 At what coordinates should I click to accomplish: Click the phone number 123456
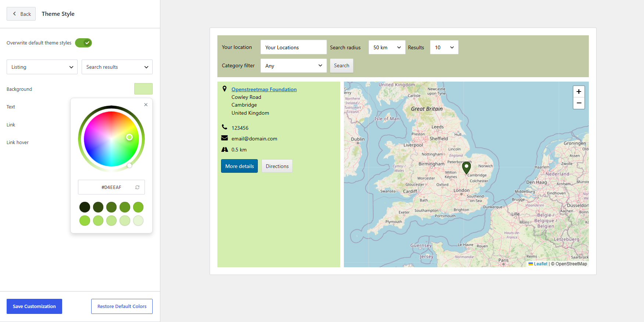point(240,128)
